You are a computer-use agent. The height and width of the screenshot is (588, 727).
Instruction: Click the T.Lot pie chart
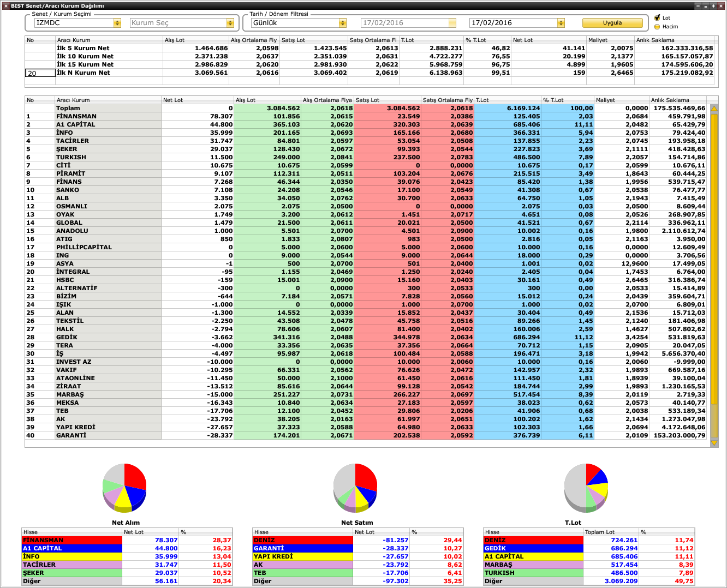click(586, 488)
